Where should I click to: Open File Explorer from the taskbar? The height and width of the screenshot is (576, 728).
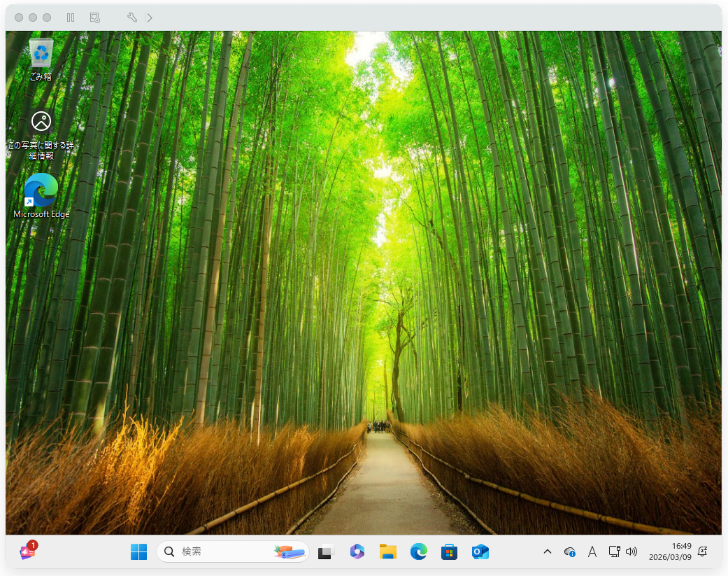[388, 552]
